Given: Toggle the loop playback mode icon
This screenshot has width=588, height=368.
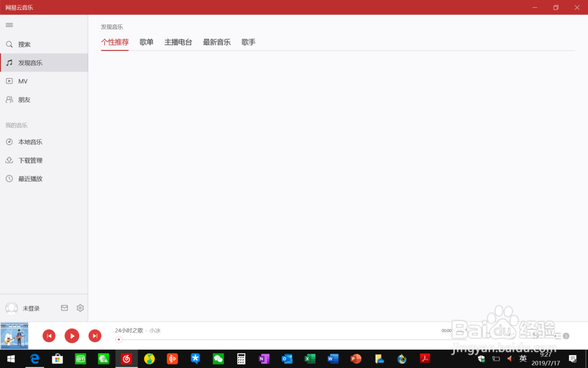Looking at the screenshot, I should 512,336.
